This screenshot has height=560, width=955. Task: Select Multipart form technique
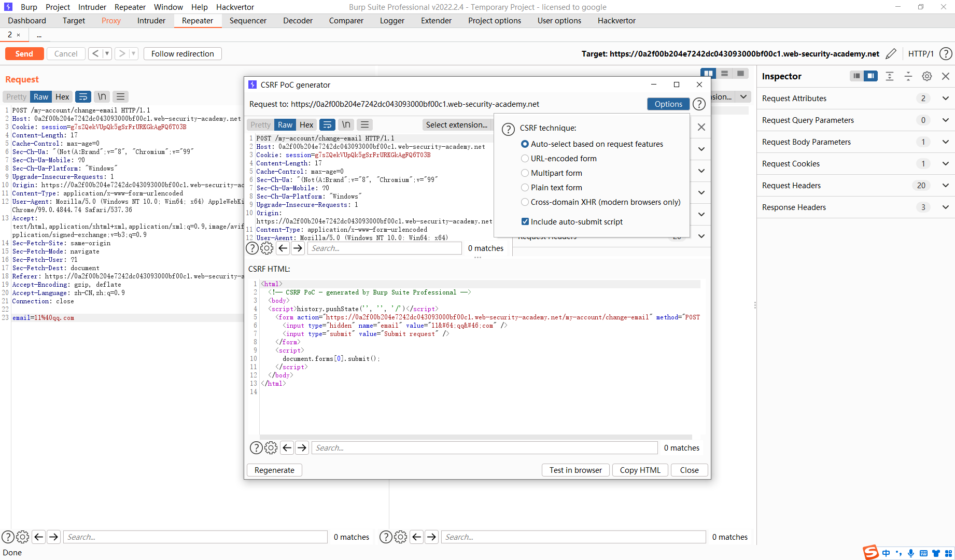(x=551, y=173)
